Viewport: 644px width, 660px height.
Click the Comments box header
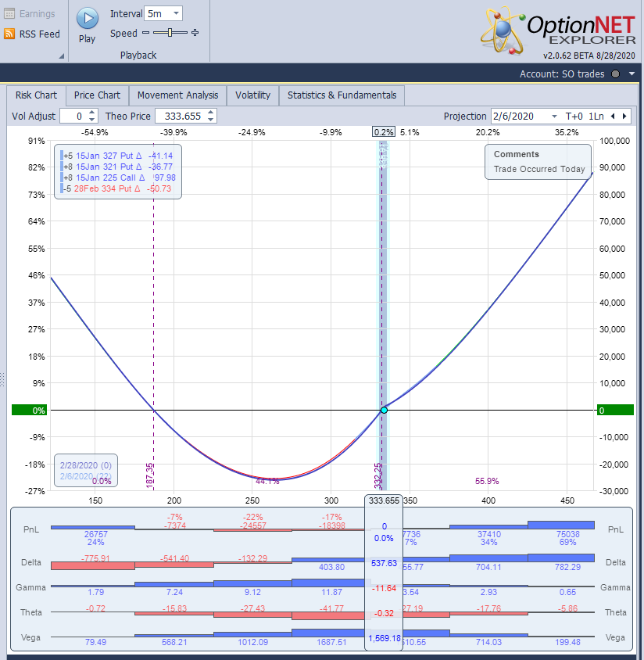pos(516,154)
